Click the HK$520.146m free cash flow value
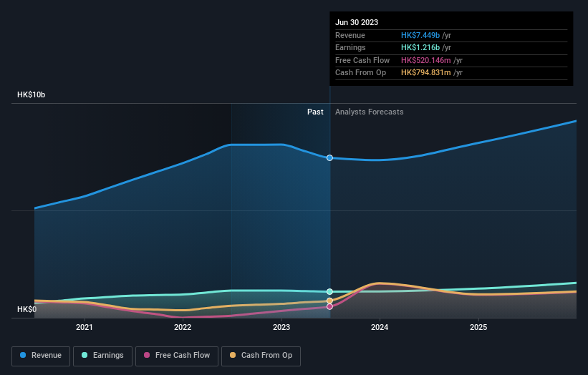Image resolution: width=588 pixels, height=375 pixels. [x=426, y=60]
